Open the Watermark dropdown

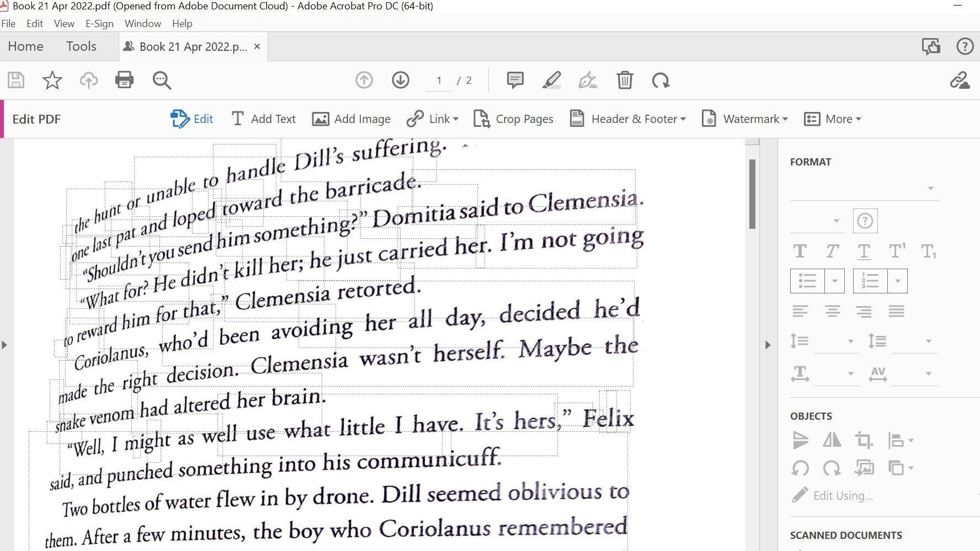(745, 119)
